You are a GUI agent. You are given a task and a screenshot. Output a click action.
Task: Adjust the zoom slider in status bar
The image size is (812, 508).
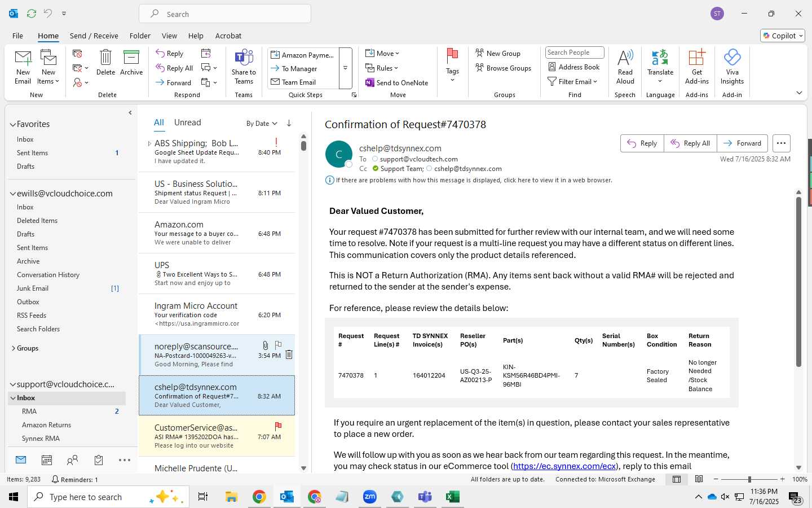point(749,479)
